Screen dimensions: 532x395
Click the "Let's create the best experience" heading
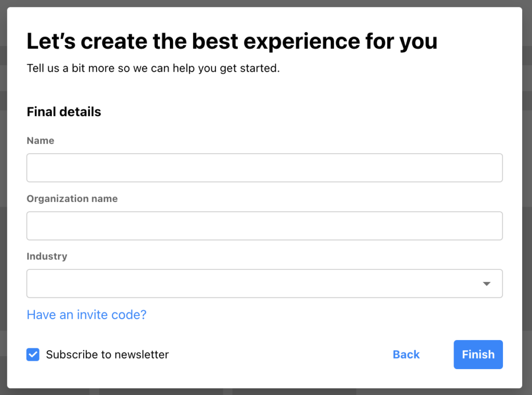[232, 42]
